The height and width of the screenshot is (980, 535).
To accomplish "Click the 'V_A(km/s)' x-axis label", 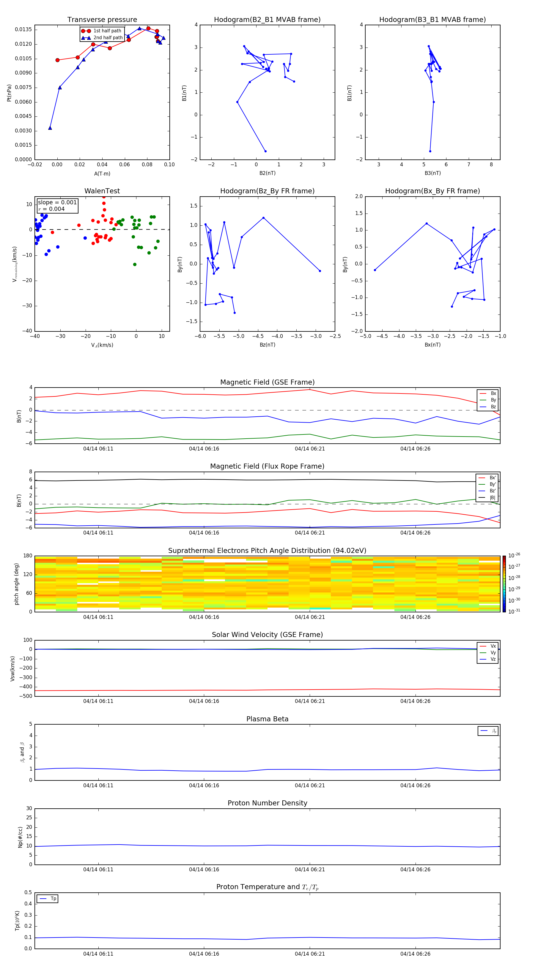I will (102, 345).
